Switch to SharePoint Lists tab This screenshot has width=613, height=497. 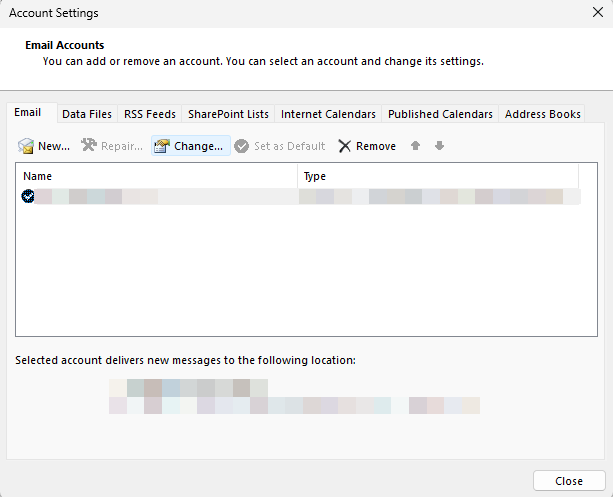pos(228,114)
